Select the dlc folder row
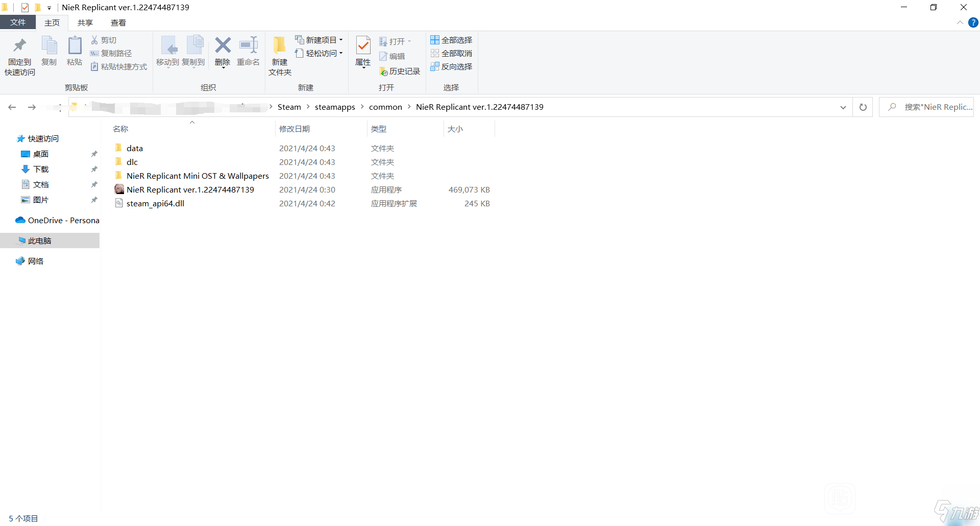This screenshot has height=526, width=980. point(302,162)
